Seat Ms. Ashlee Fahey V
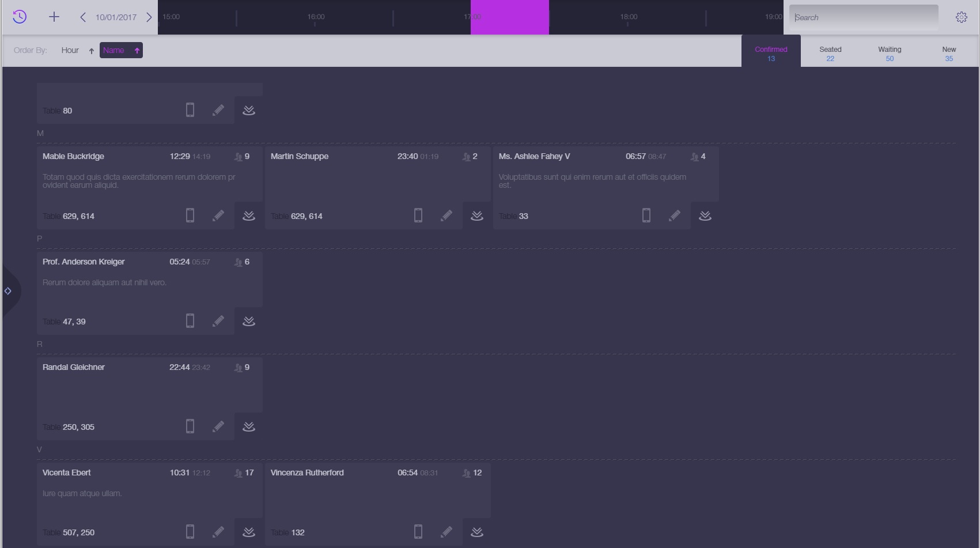The width and height of the screenshot is (980, 548). click(x=705, y=216)
